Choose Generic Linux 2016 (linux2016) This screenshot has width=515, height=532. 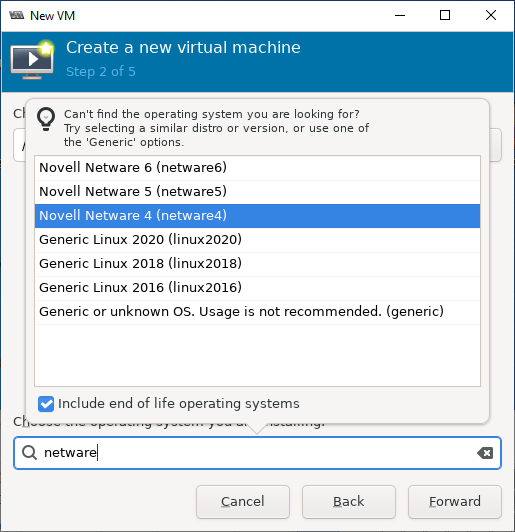click(258, 288)
